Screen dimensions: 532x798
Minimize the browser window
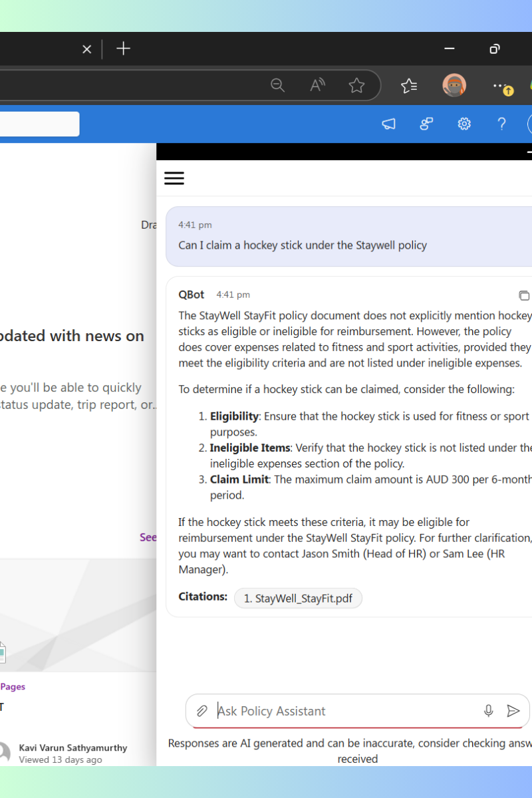click(x=450, y=49)
